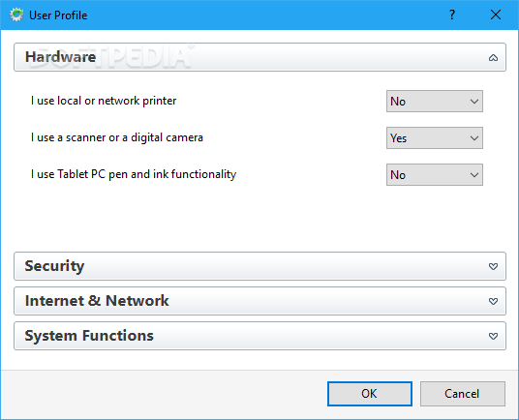The height and width of the screenshot is (420, 519).
Task: Expand Internet & Network section arrow
Action: (493, 301)
